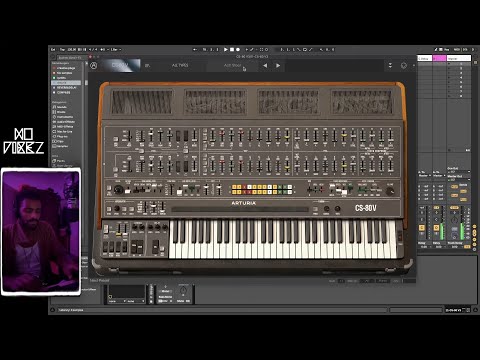480x360 pixels.
Task: Toggle the second track's activator button
Action: coord(436,228)
